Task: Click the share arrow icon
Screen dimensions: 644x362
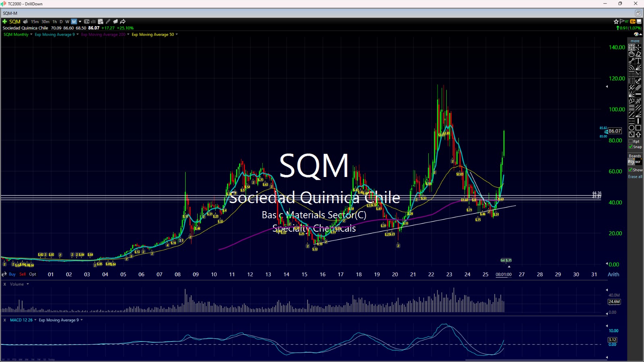Action: 123,22
